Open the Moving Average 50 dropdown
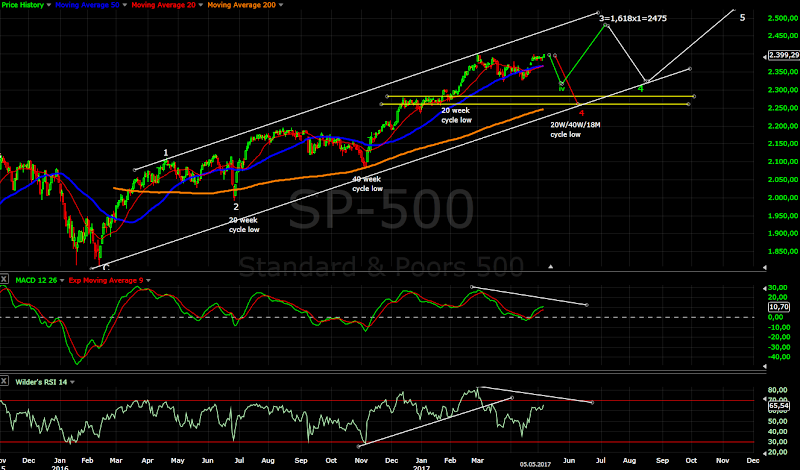Image resolution: width=800 pixels, height=470 pixels. point(125,5)
